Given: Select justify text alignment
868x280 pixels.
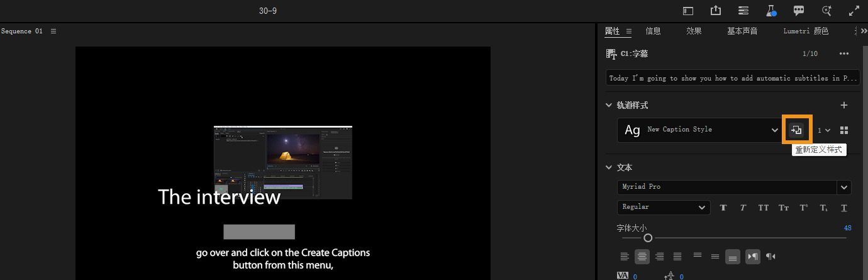Looking at the screenshot, I should pos(677,256).
